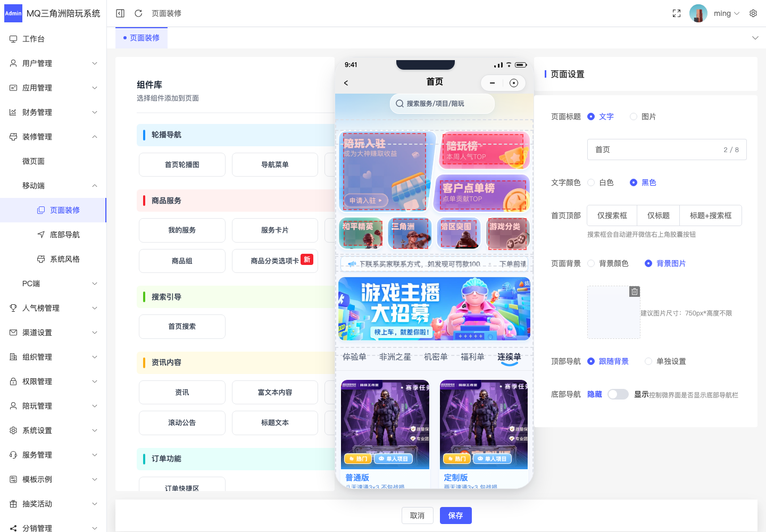The width and height of the screenshot is (766, 532).
Task: Open the tab bar dropdown chevron
Action: coord(755,38)
